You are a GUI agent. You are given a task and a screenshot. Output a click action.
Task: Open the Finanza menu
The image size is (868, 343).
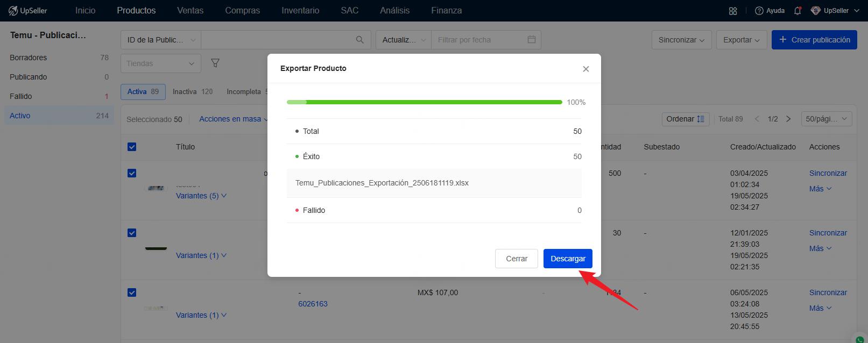447,11
